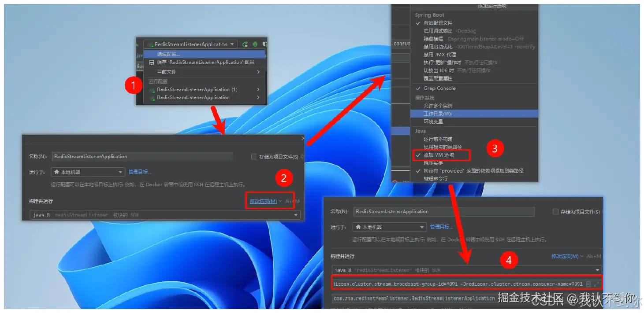Click 修改选项(M) link in left dialog
644x313 pixels.
coord(263,201)
